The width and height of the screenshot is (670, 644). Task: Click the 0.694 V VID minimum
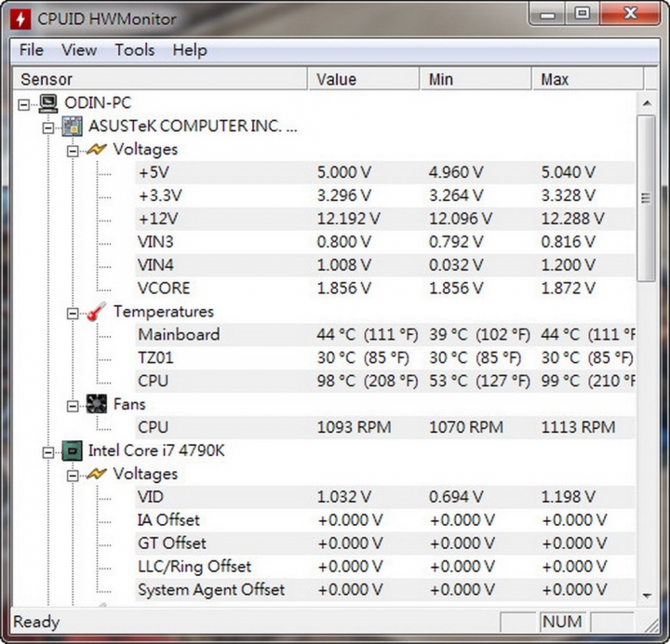456,497
